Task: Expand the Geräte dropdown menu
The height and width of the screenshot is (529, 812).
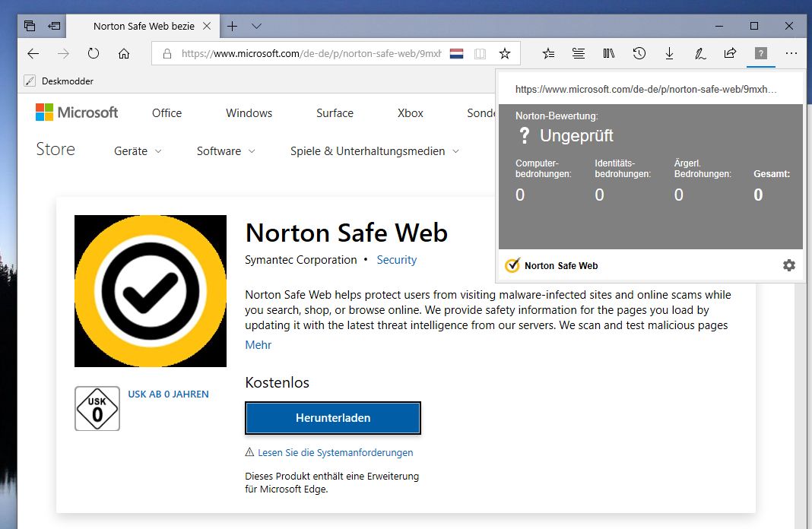Action: [138, 151]
